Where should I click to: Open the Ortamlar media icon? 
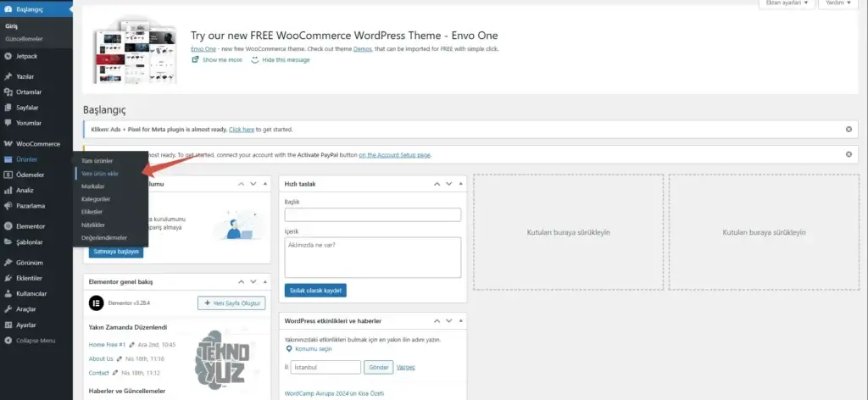8,92
